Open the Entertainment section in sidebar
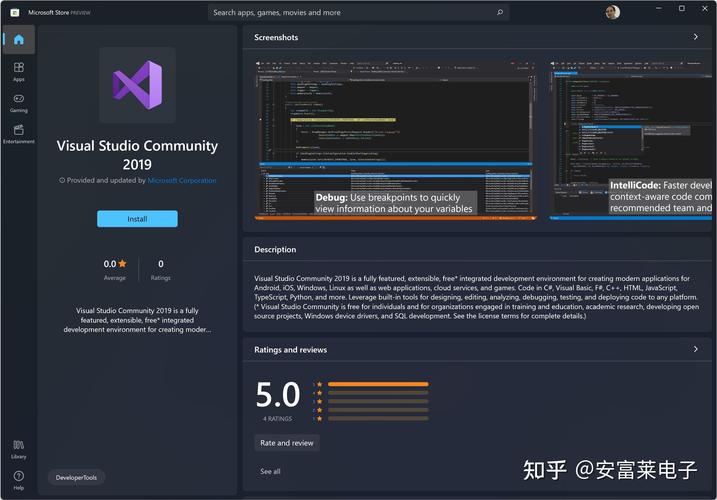The width and height of the screenshot is (717, 500). (x=19, y=134)
